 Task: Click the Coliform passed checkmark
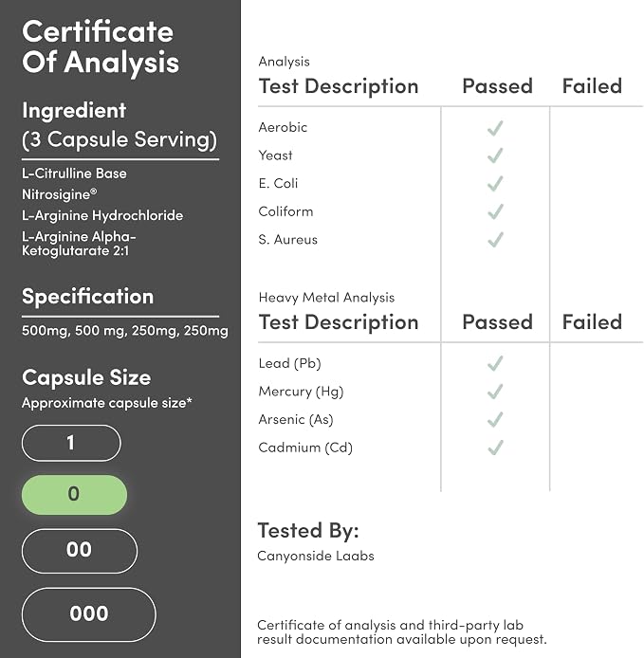[495, 212]
